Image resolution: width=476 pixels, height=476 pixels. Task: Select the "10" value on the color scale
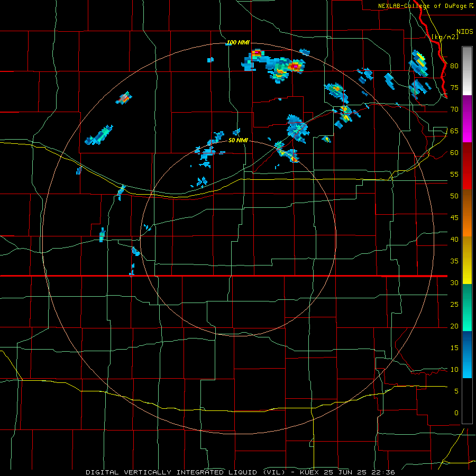pyautogui.click(x=454, y=370)
